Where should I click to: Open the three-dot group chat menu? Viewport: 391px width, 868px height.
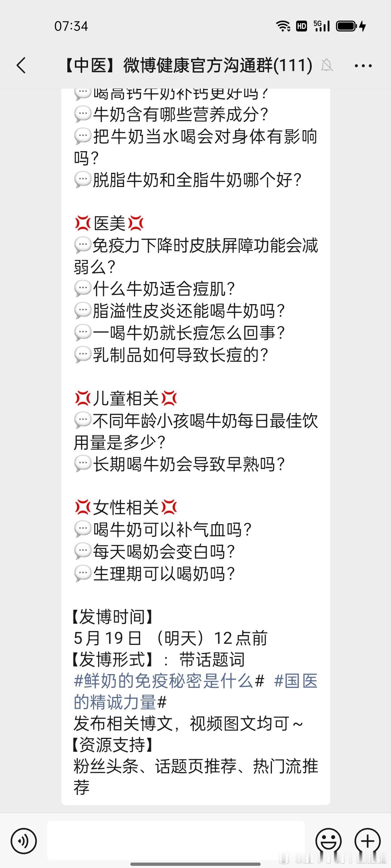[x=363, y=66]
